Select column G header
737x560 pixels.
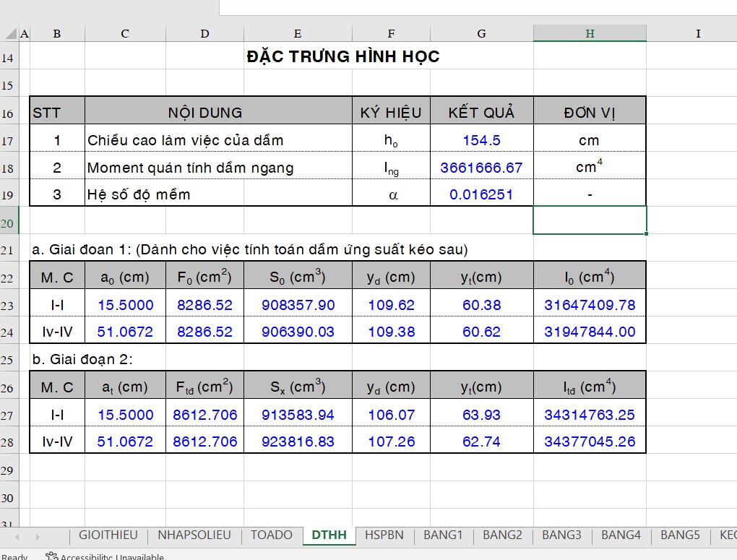(481, 33)
